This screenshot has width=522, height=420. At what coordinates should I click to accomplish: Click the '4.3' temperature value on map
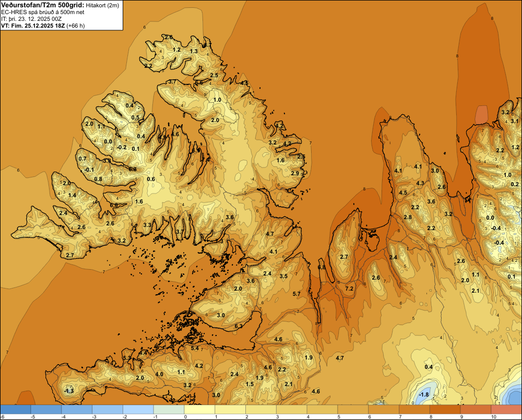pyautogui.click(x=420, y=183)
